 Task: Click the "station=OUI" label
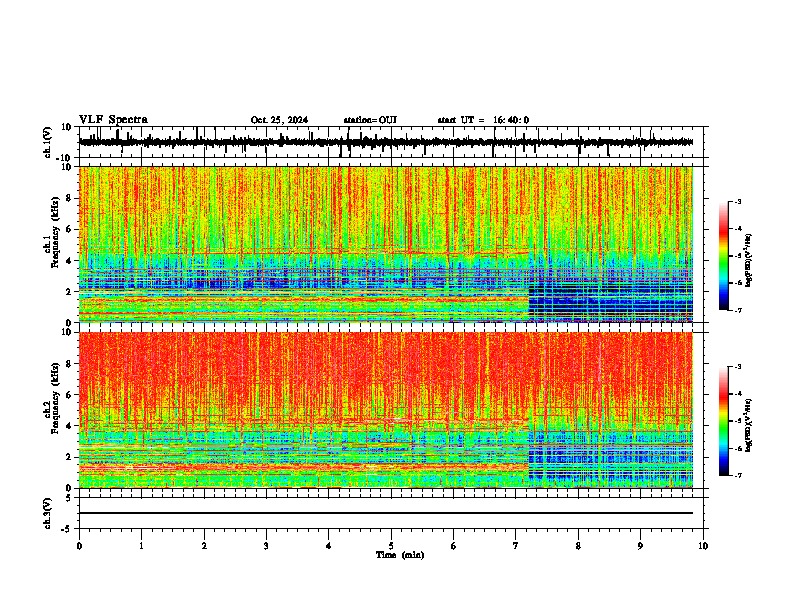[x=370, y=120]
